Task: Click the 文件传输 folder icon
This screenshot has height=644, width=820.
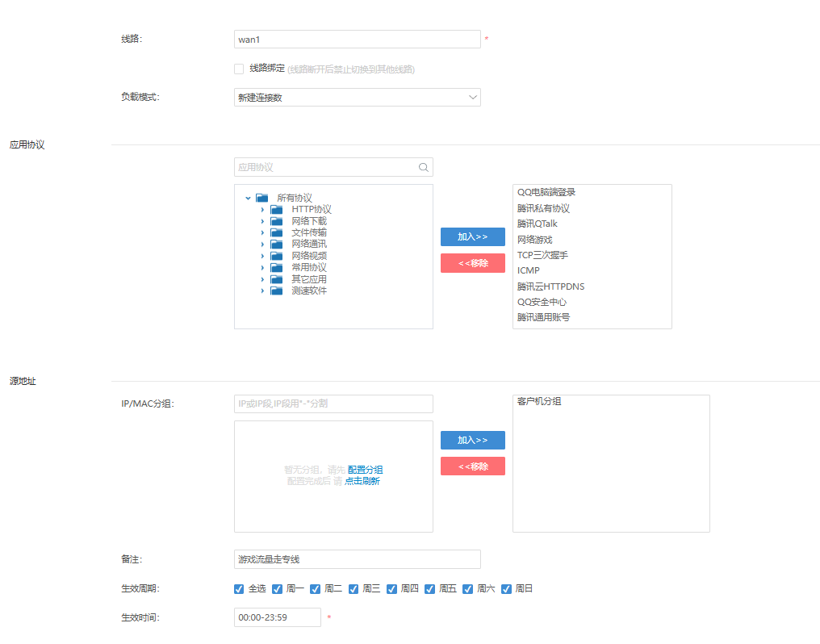Action: [277, 232]
